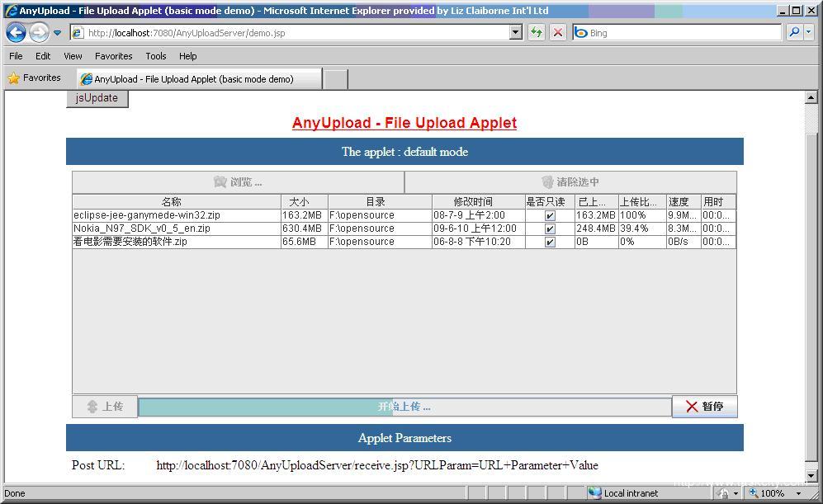Open the Edit menu
The width and height of the screenshot is (823, 504).
pos(43,56)
